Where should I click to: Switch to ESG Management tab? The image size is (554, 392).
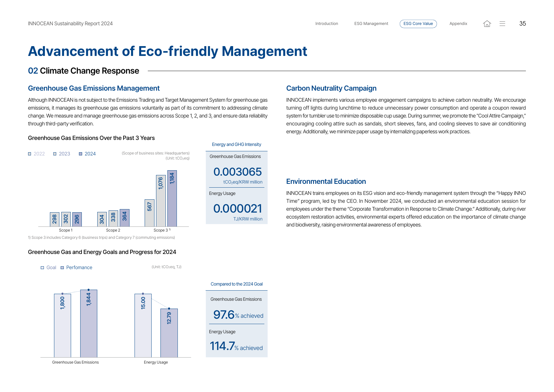coord(371,24)
